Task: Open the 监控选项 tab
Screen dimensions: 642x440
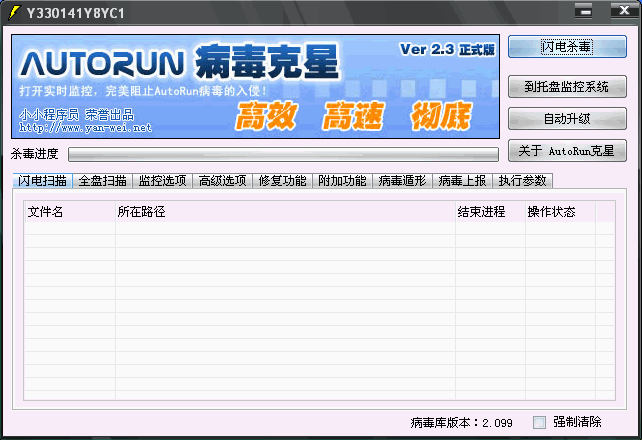Action: [x=163, y=181]
